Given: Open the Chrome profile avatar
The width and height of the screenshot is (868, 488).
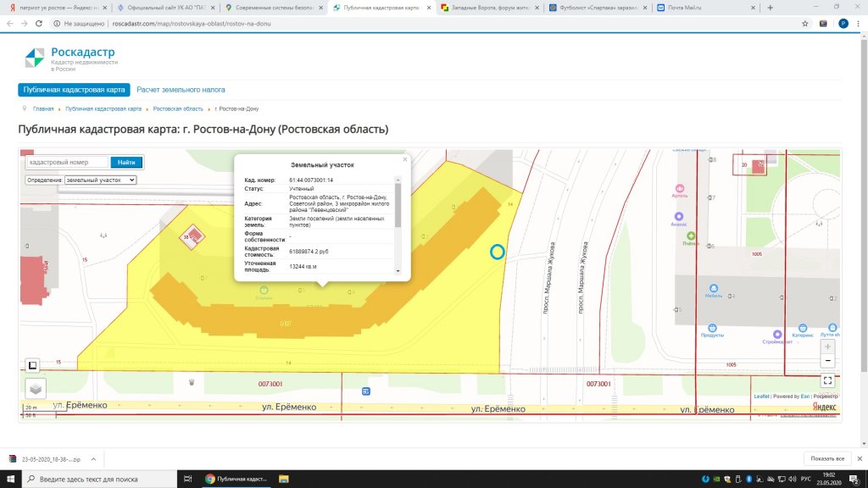Looking at the screenshot, I should click(x=843, y=24).
